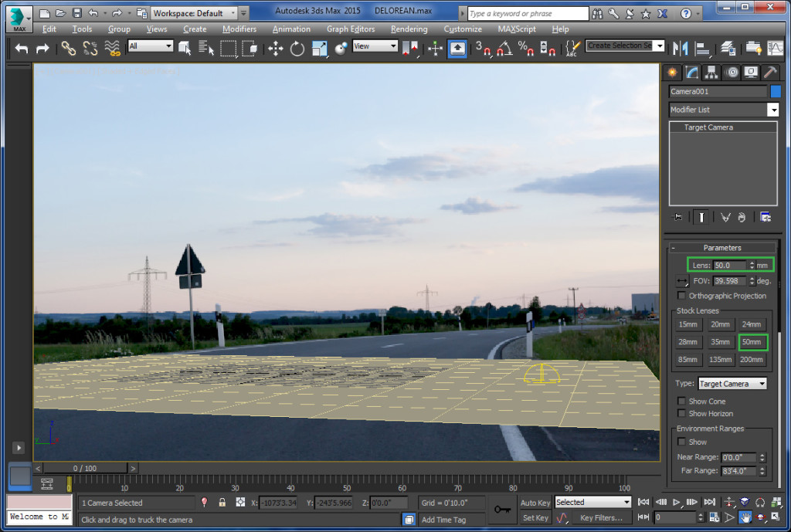The image size is (791, 532).
Task: Enable Show Horizon for the camera
Action: click(x=680, y=414)
